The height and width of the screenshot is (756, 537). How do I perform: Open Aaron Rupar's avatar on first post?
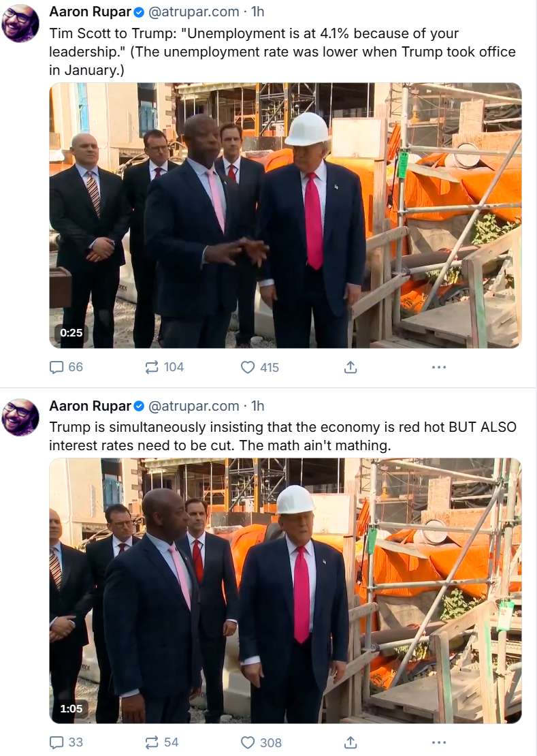click(20, 24)
